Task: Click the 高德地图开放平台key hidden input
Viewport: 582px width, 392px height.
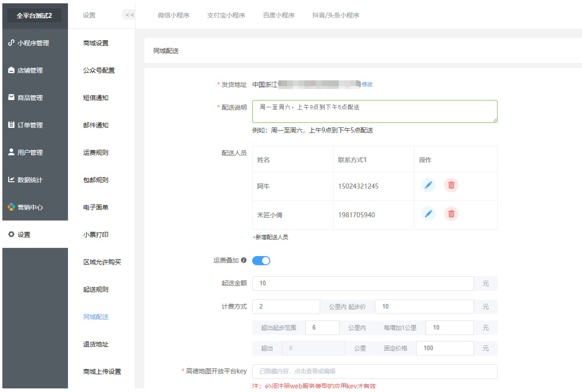Action: tap(375, 371)
